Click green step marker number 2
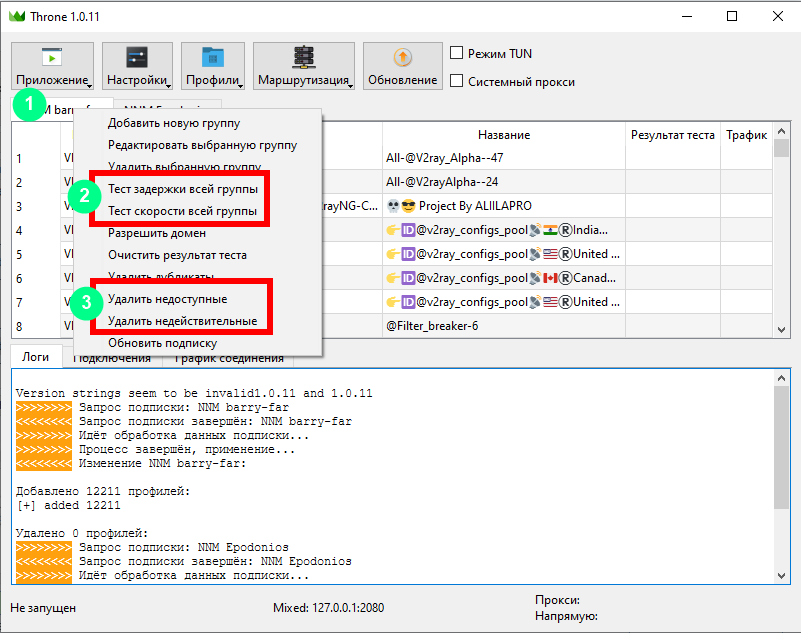 pos(85,196)
